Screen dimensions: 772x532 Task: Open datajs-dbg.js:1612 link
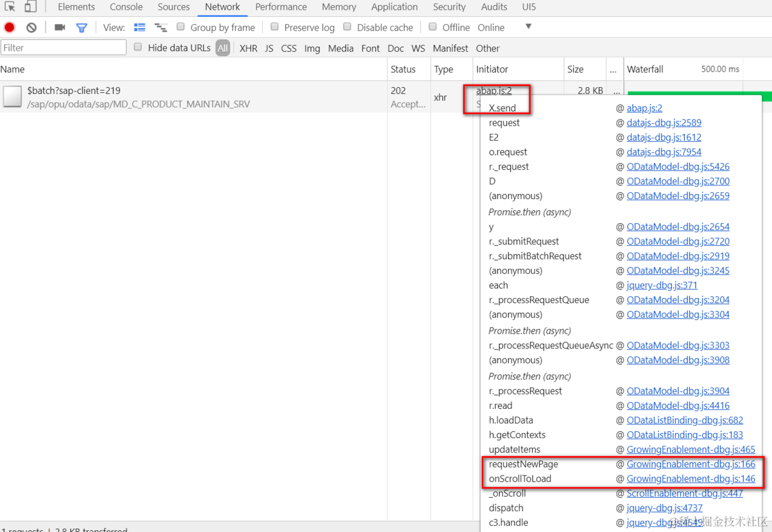[664, 137]
